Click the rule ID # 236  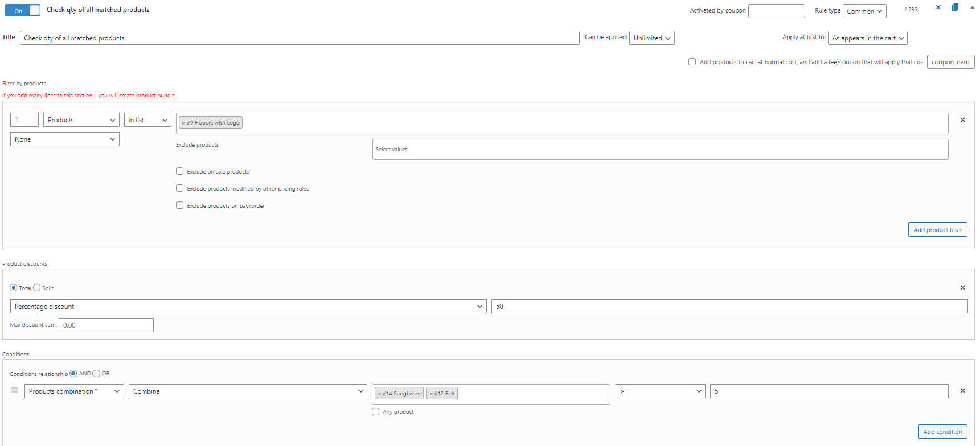(x=911, y=9)
